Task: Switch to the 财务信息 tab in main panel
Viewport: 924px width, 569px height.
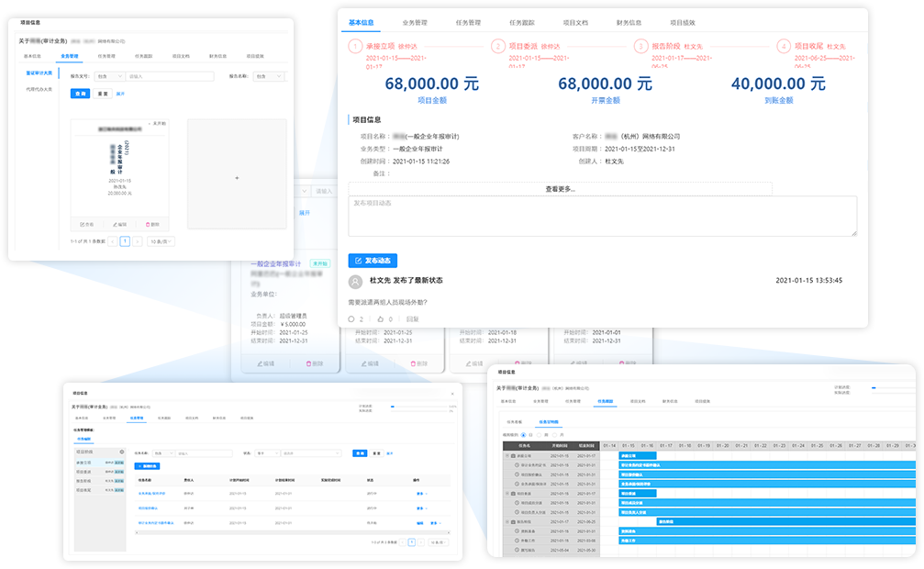Action: click(629, 21)
